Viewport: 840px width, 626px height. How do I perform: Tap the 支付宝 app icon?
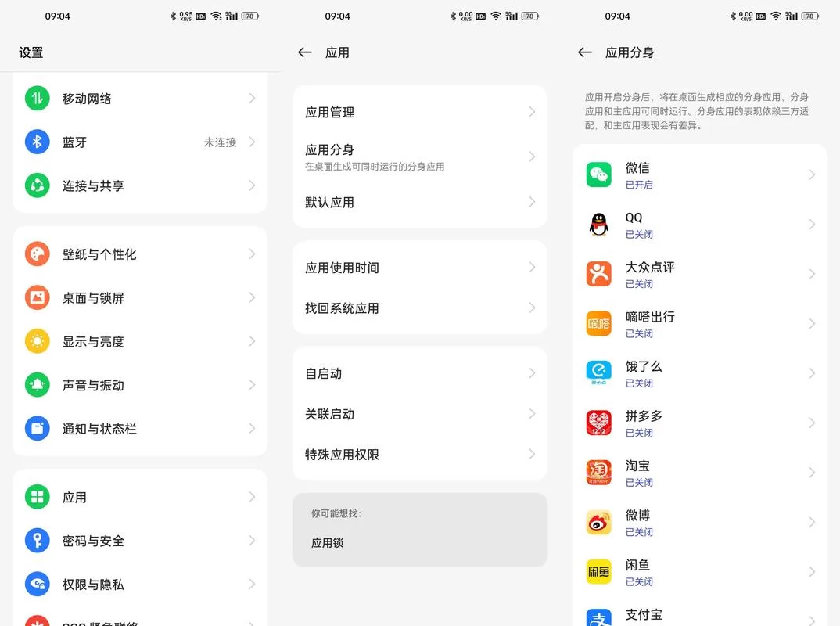click(x=599, y=617)
